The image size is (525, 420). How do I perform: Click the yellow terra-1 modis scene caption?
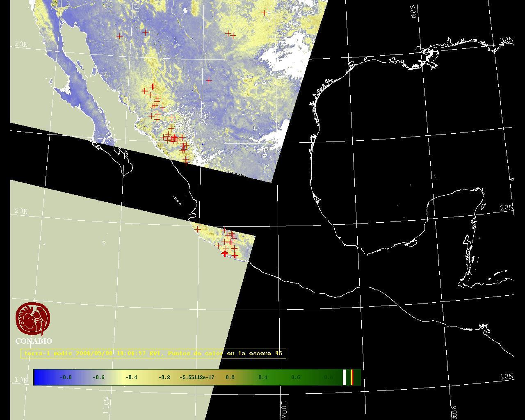pyautogui.click(x=153, y=353)
